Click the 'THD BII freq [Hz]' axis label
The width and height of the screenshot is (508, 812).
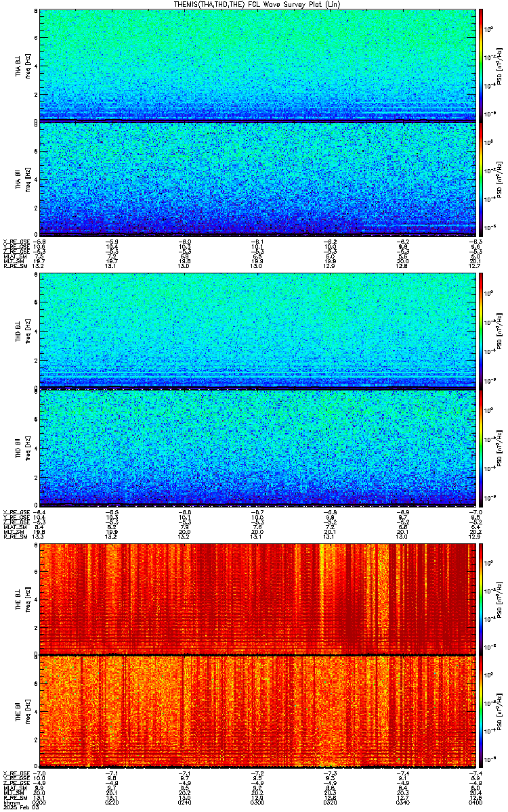[x=23, y=447]
